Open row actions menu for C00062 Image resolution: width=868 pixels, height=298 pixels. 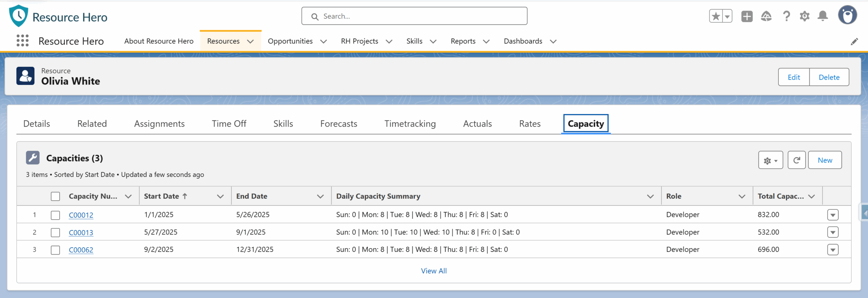(x=833, y=250)
